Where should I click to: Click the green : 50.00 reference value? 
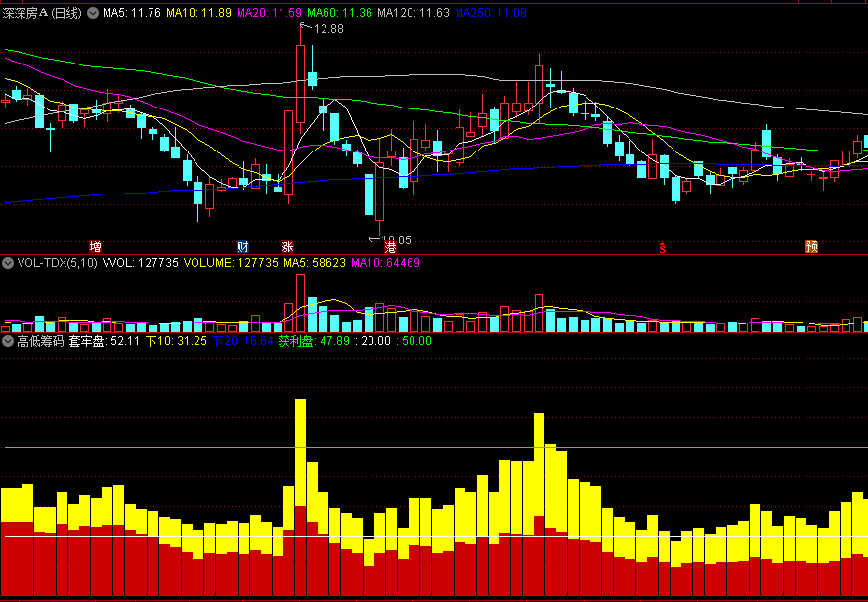pos(414,341)
